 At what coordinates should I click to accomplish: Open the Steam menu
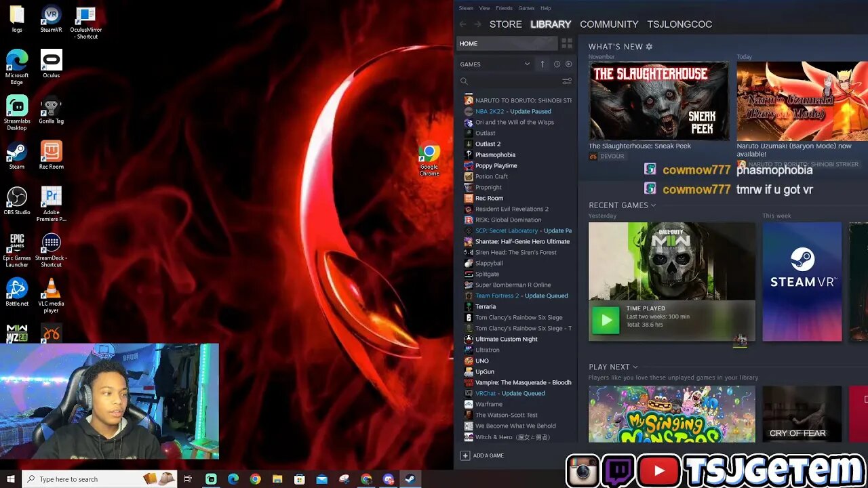466,8
